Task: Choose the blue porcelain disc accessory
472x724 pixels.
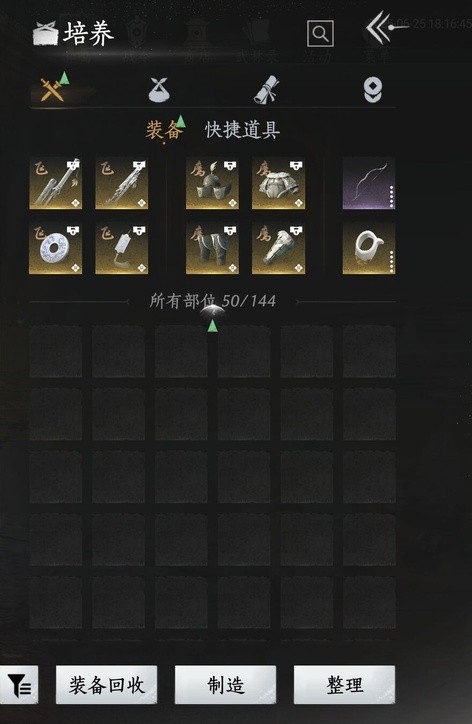Action: click(x=55, y=248)
